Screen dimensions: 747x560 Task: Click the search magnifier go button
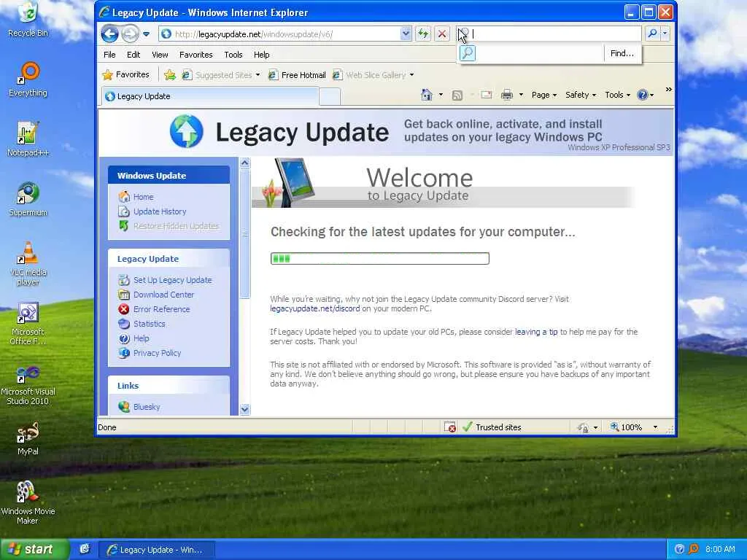652,34
